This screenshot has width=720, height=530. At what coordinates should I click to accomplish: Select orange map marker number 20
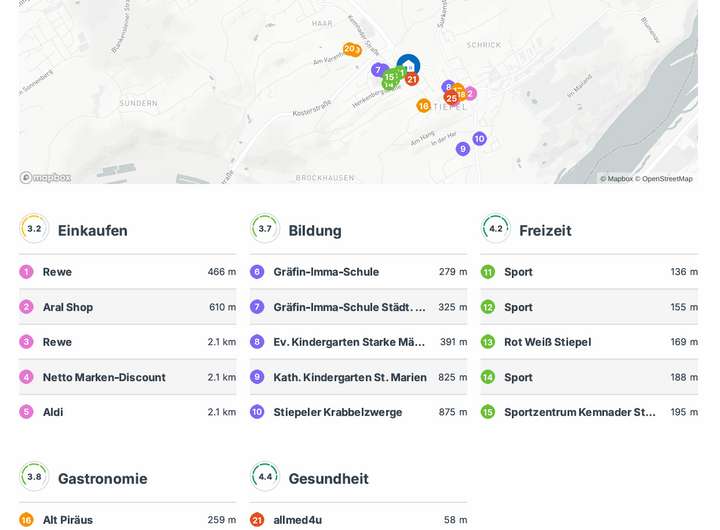tap(348, 49)
